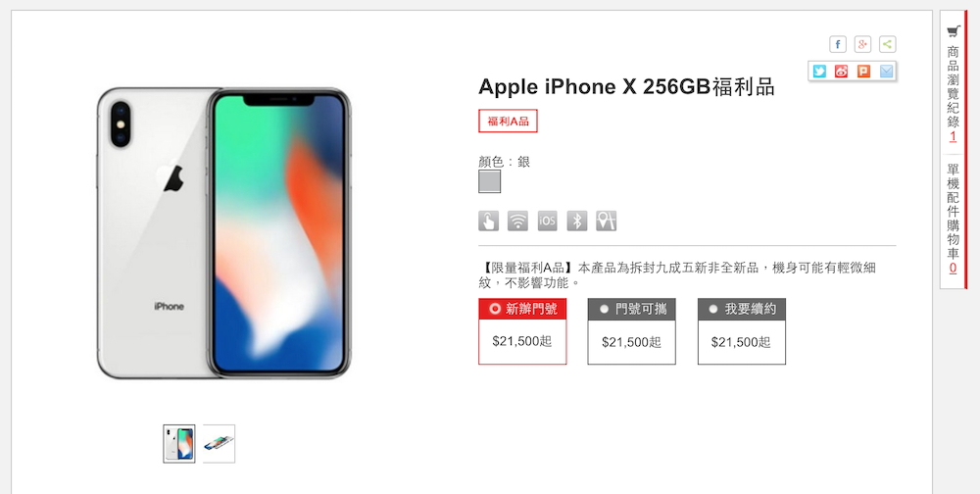View the first iPhone thumbnail image

tap(179, 444)
